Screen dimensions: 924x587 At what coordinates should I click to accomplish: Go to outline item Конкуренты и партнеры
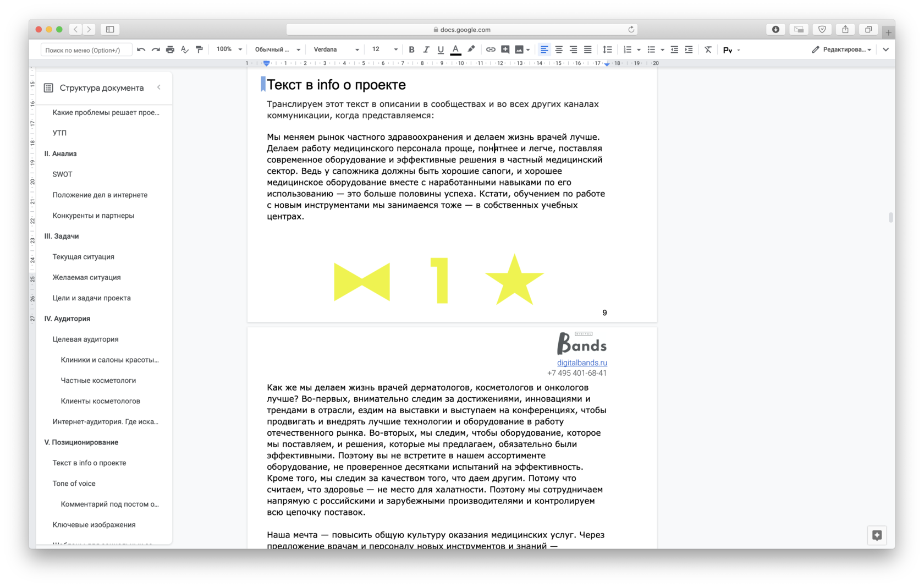click(x=94, y=216)
